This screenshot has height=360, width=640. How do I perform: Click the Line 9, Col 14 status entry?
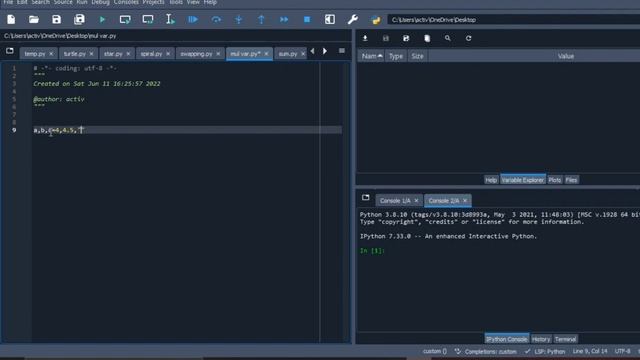point(590,351)
